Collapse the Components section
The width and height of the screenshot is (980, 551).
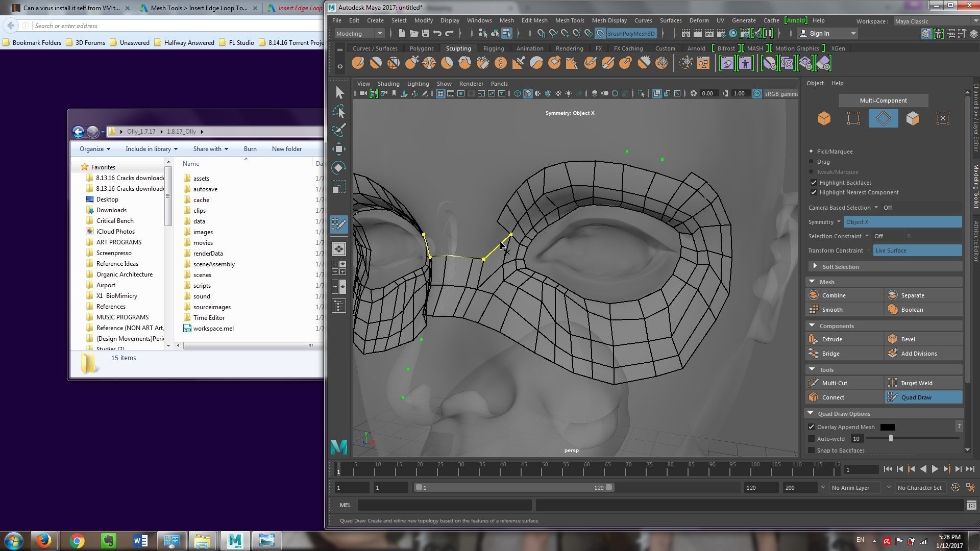tap(812, 325)
